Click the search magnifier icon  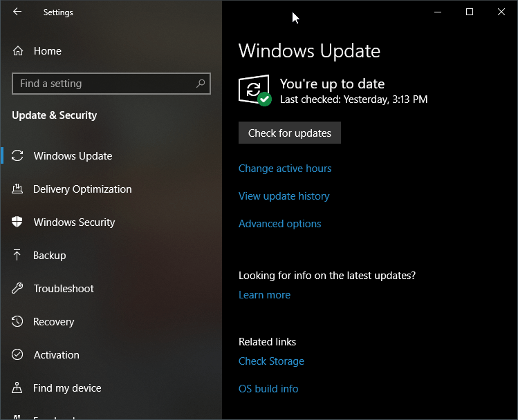point(201,84)
